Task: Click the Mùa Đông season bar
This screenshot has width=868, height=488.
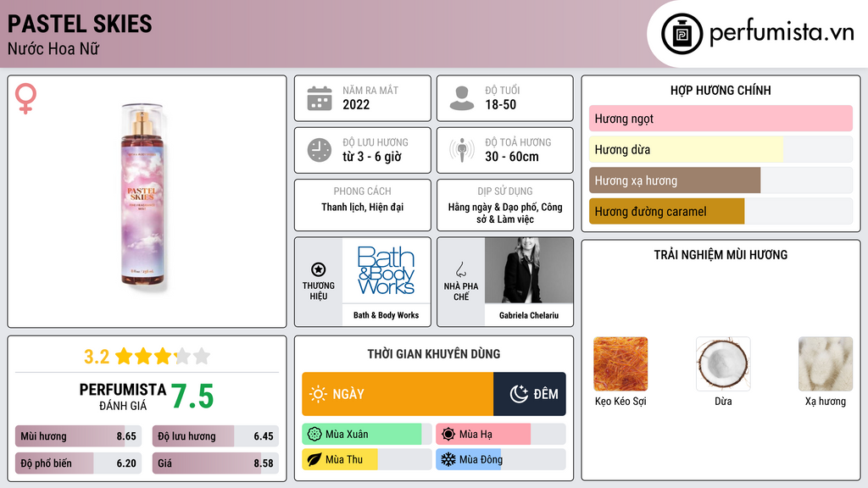Action: [x=500, y=459]
